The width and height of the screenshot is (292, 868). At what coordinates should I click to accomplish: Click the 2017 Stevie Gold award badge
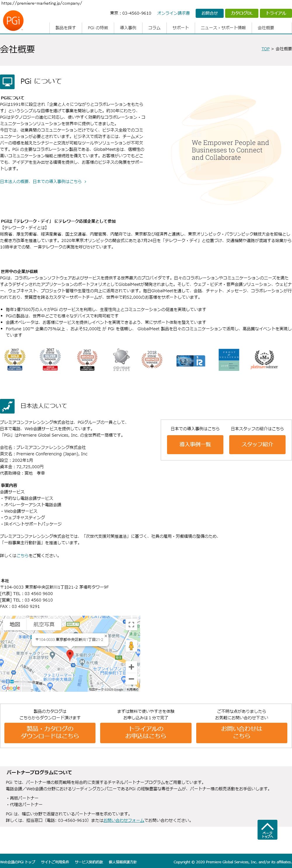click(x=15, y=359)
